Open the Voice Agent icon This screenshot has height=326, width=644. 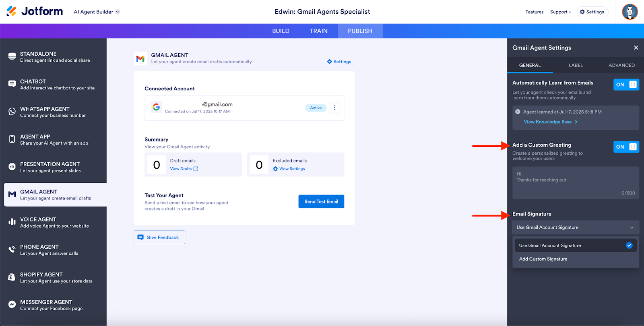(12, 222)
